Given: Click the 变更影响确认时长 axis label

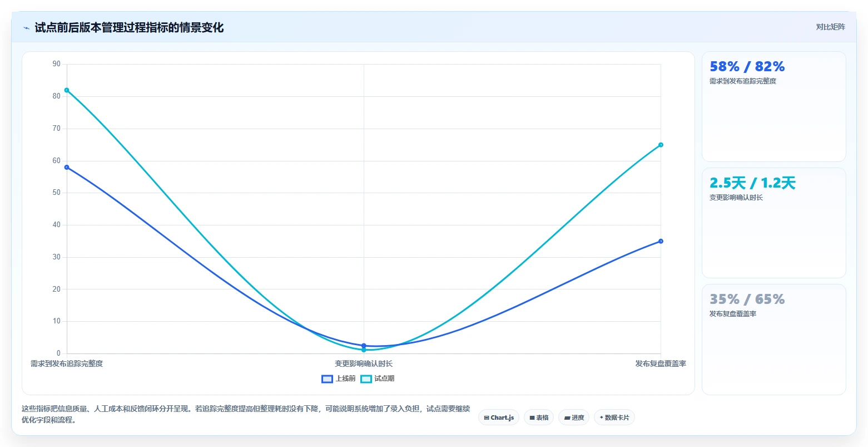Looking at the screenshot, I should (364, 364).
